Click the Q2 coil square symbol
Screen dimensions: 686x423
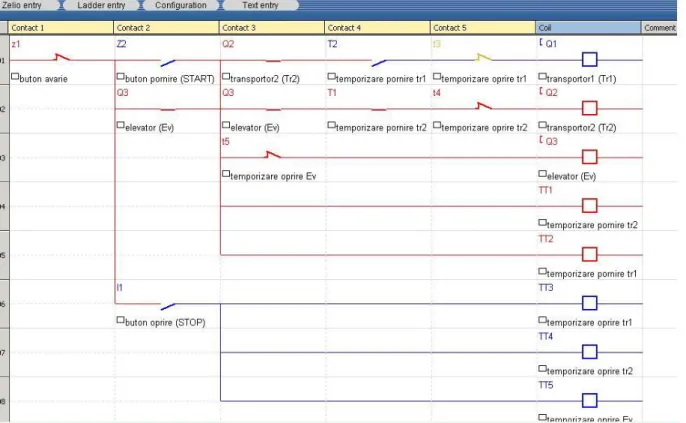589,108
